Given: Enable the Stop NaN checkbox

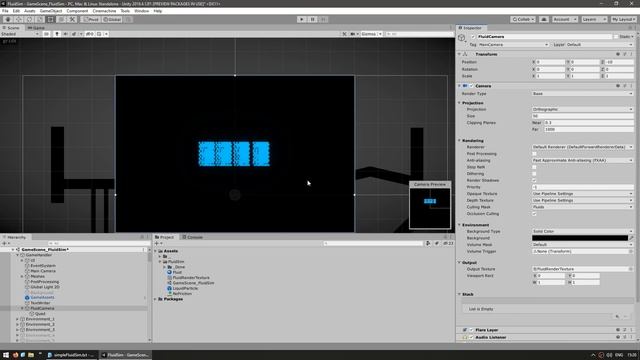Looking at the screenshot, I should point(534,167).
